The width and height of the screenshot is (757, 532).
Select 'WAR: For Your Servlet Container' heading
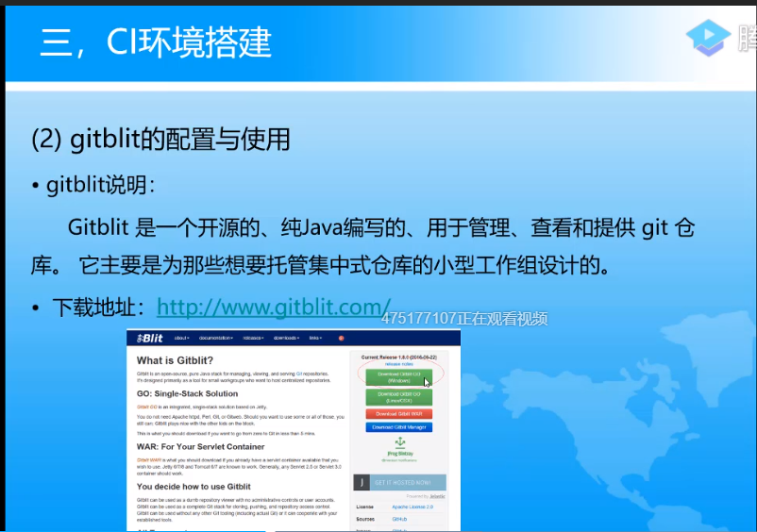200,446
